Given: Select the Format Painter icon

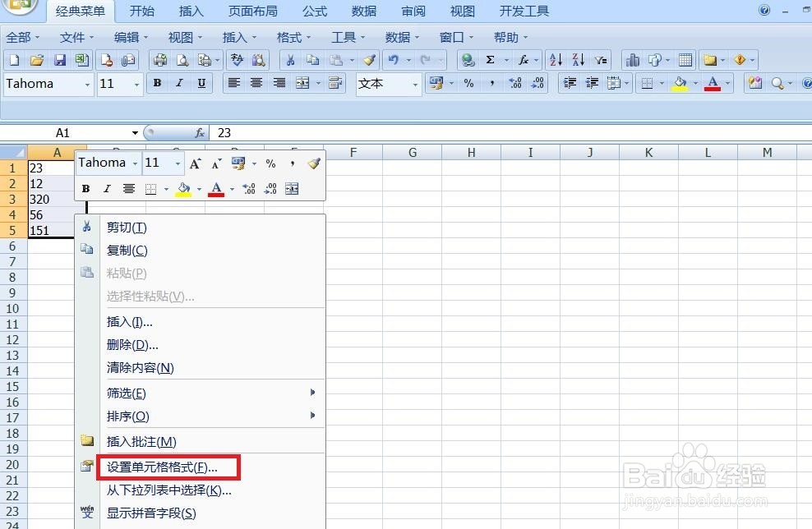Looking at the screenshot, I should point(369,59).
